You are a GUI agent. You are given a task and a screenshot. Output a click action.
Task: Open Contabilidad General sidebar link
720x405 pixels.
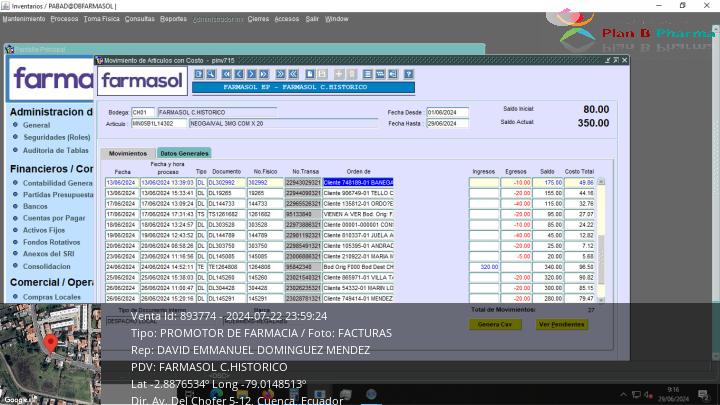tap(58, 183)
